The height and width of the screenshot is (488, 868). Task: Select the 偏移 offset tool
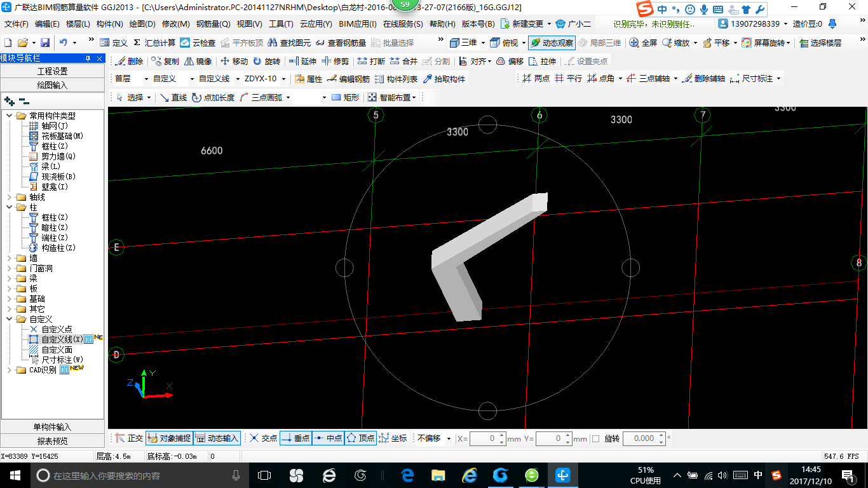click(x=510, y=62)
